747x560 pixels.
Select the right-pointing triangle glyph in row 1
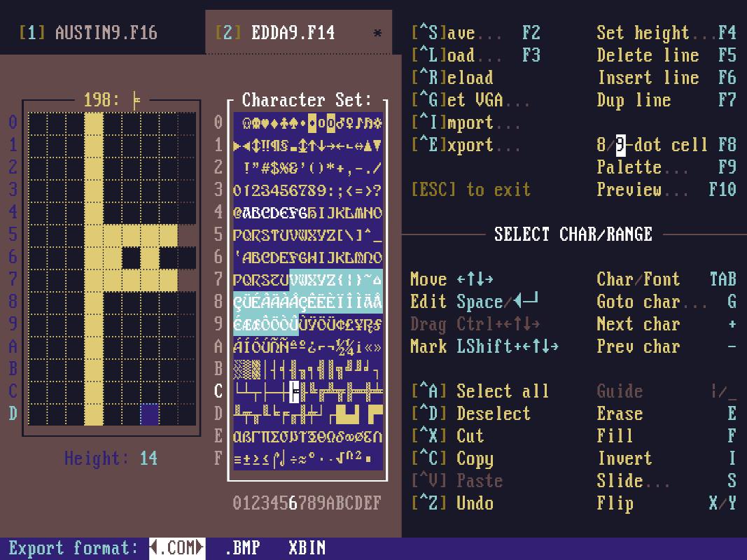238,145
